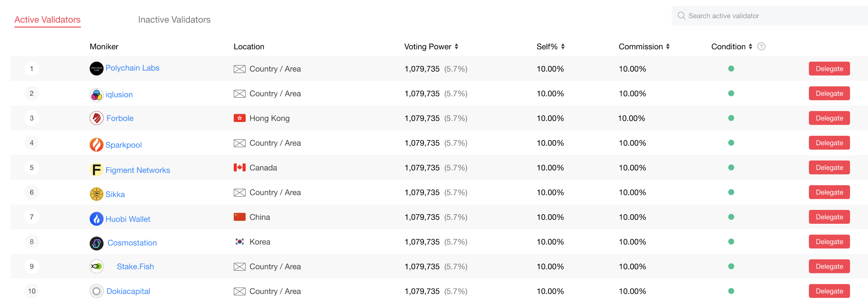Click the Huobi Wallet blue flame icon
The width and height of the screenshot is (868, 300).
[96, 219]
